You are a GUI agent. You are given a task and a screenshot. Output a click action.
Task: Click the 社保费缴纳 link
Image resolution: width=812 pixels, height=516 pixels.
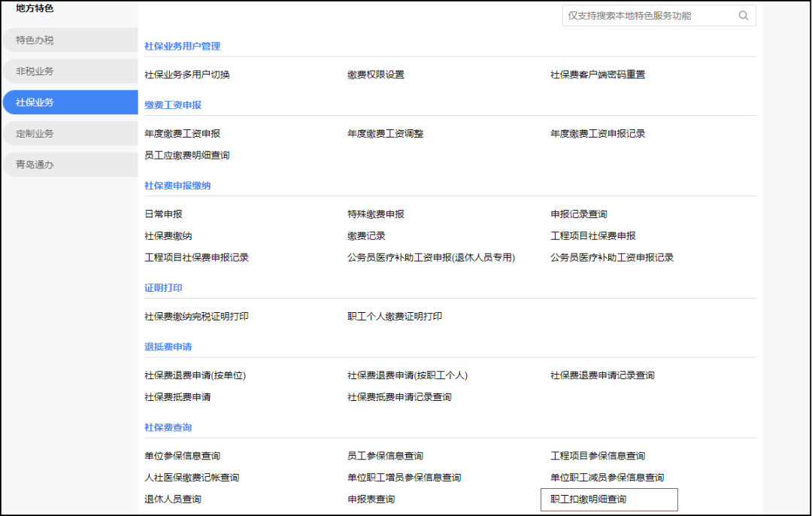168,236
